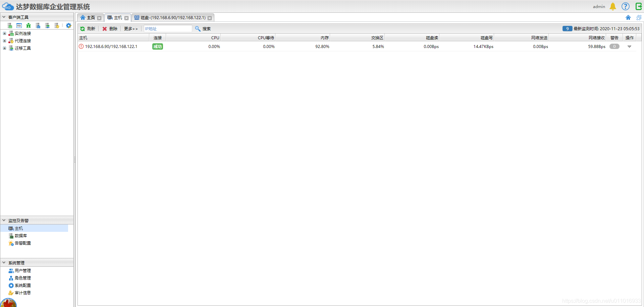Click the red alert icon beside host 192.168.6.90
The width and height of the screenshot is (644, 307).
pyautogui.click(x=81, y=46)
